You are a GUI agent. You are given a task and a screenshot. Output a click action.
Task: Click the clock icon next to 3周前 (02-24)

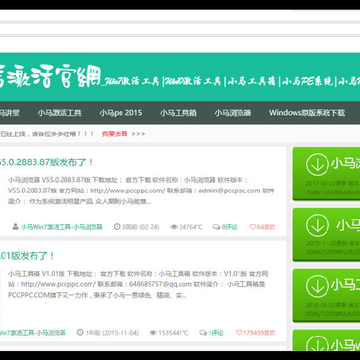point(117,227)
